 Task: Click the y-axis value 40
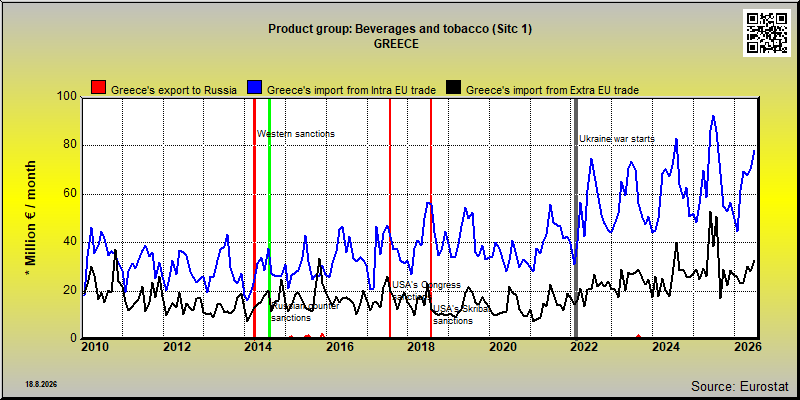pos(70,242)
